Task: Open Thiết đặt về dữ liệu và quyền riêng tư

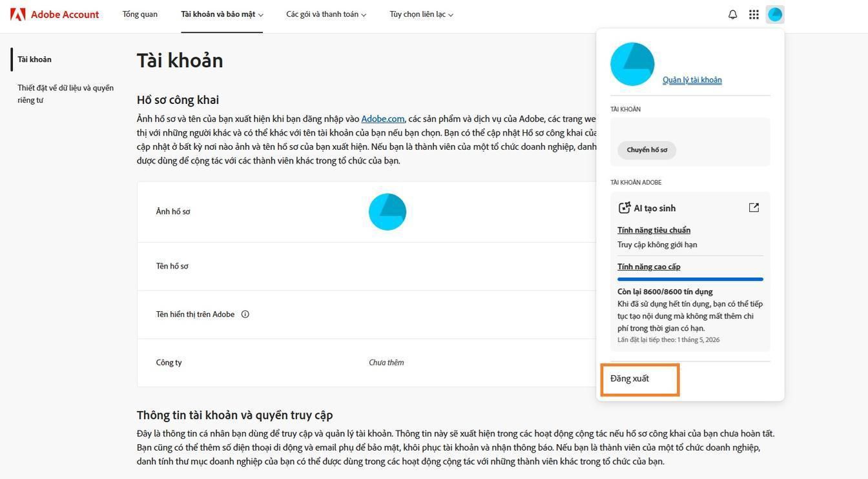Action: (x=65, y=94)
